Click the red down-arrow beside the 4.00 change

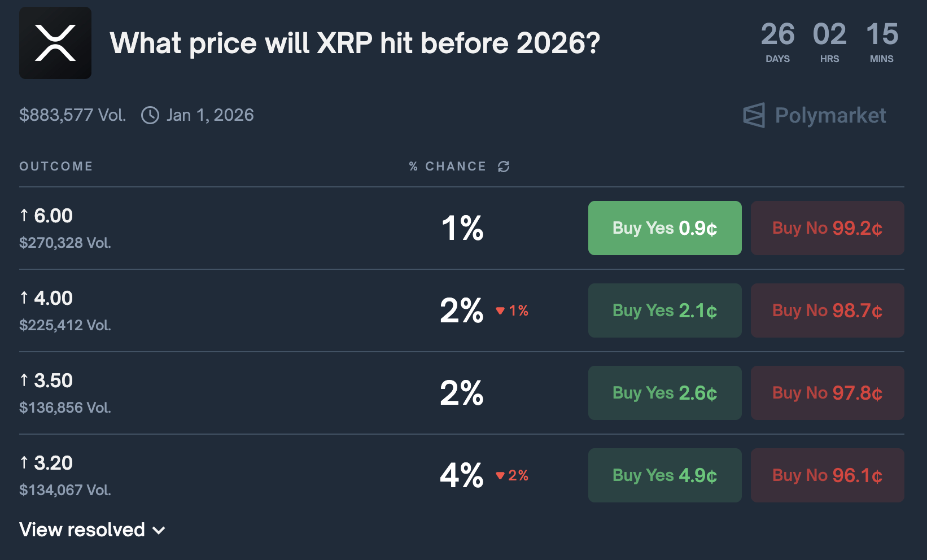500,310
